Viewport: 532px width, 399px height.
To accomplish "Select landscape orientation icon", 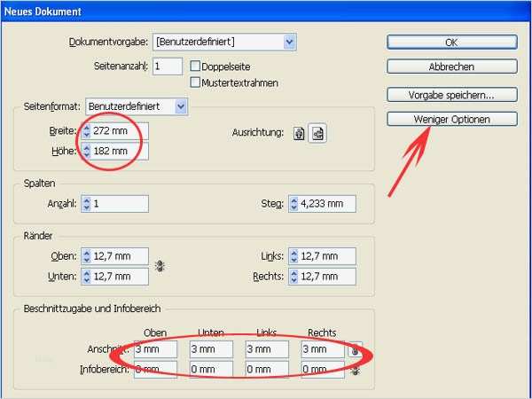I will pyautogui.click(x=317, y=133).
